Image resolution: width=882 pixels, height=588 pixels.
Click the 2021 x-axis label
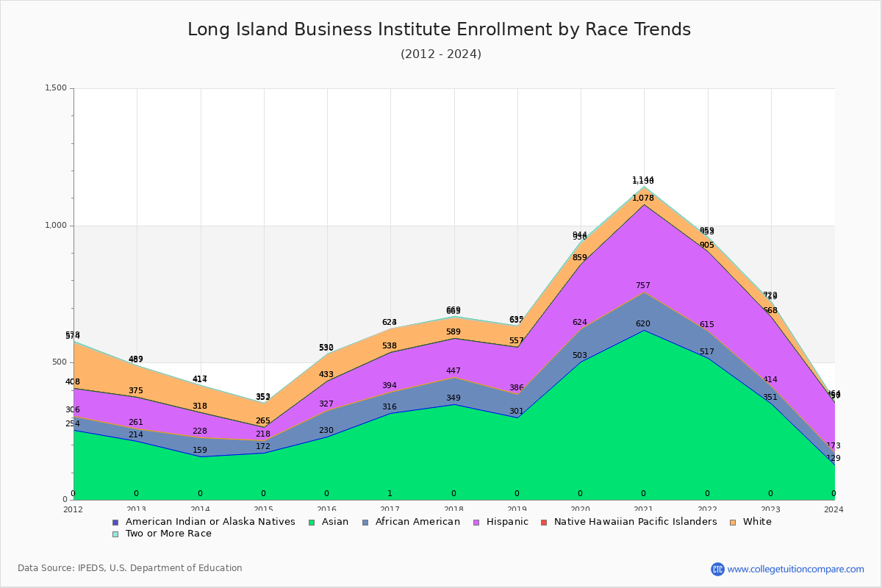coord(643,509)
